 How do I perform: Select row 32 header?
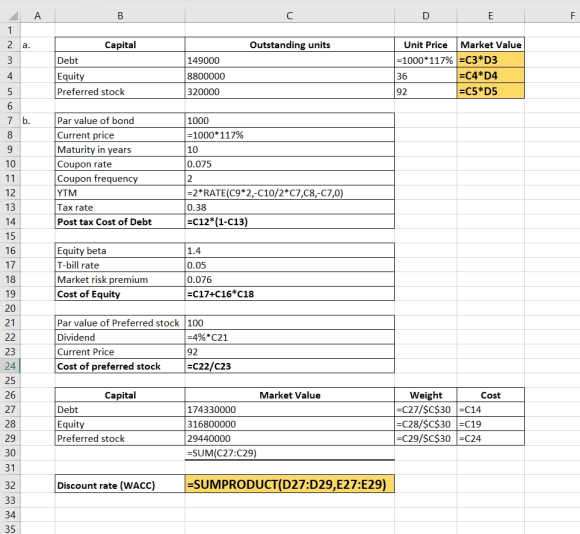pos(10,485)
